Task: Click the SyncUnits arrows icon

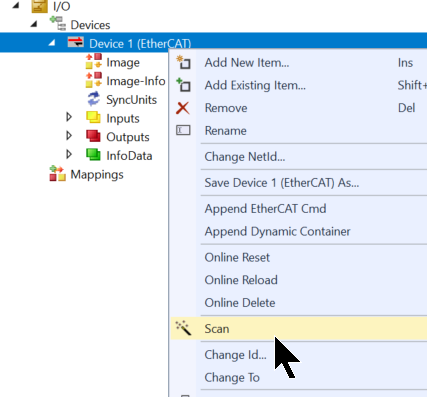Action: 94,99
